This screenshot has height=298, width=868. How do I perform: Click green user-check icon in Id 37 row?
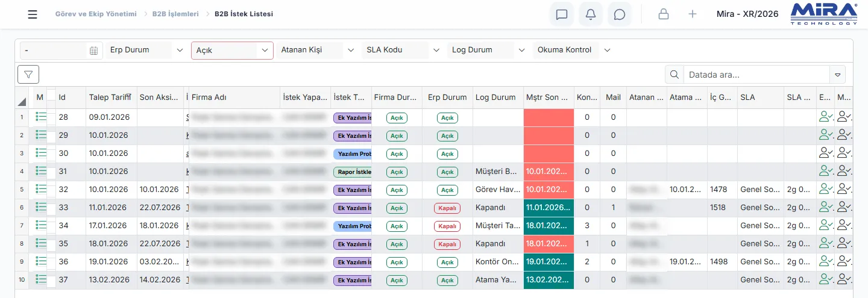pyautogui.click(x=826, y=280)
